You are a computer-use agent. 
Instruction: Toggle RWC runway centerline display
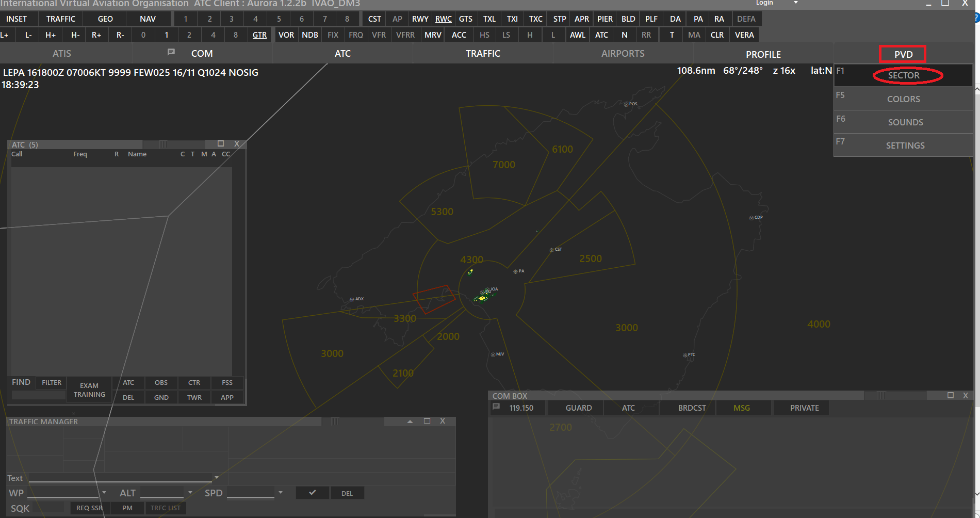point(444,19)
